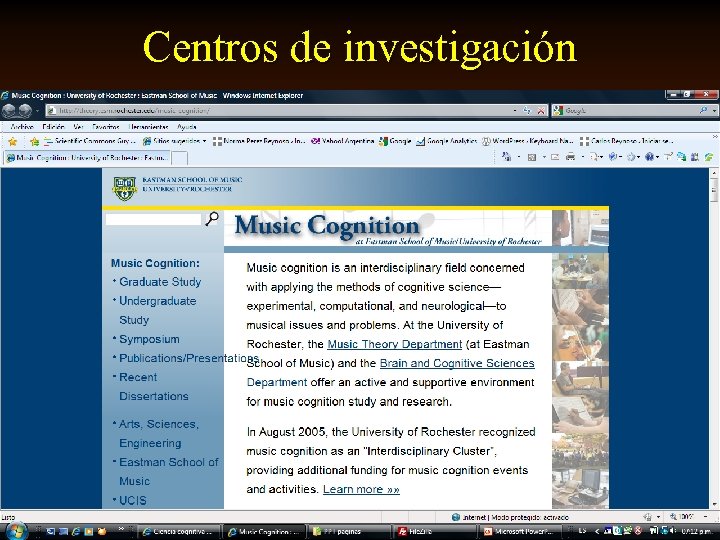Screen dimensions: 720x540
Task: Click the Help question mark icon
Action: 649,157
